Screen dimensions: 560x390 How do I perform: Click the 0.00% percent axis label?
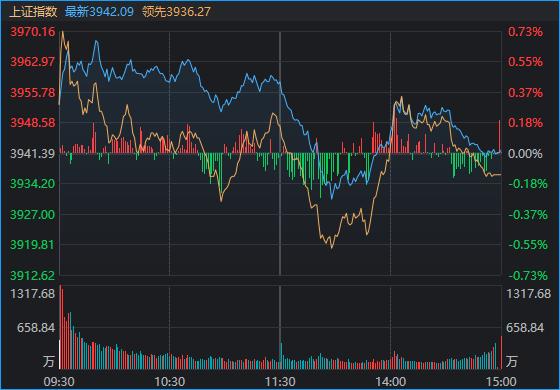[525, 154]
